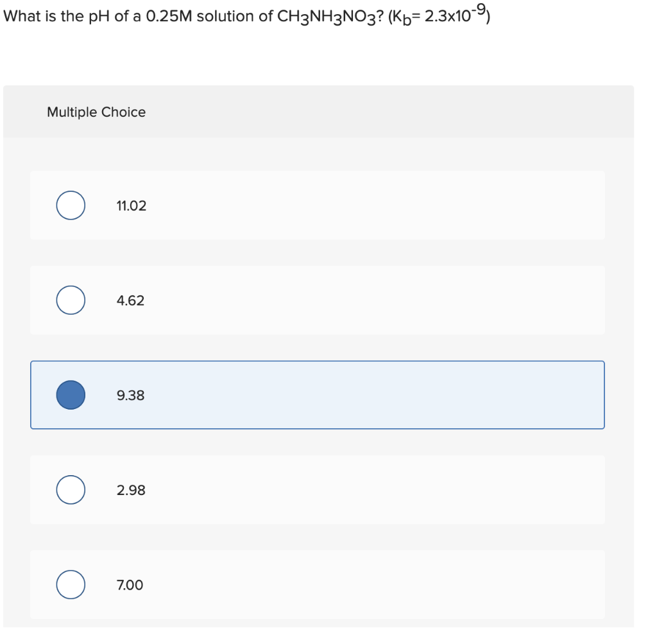Select the radio button for 7.00
The height and width of the screenshot is (644, 657).
click(x=71, y=585)
